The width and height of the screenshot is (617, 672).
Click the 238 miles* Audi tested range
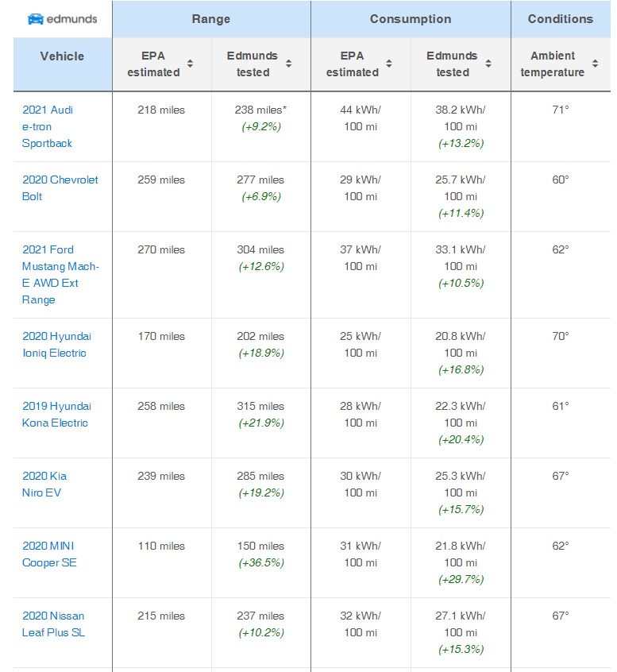[x=260, y=110]
